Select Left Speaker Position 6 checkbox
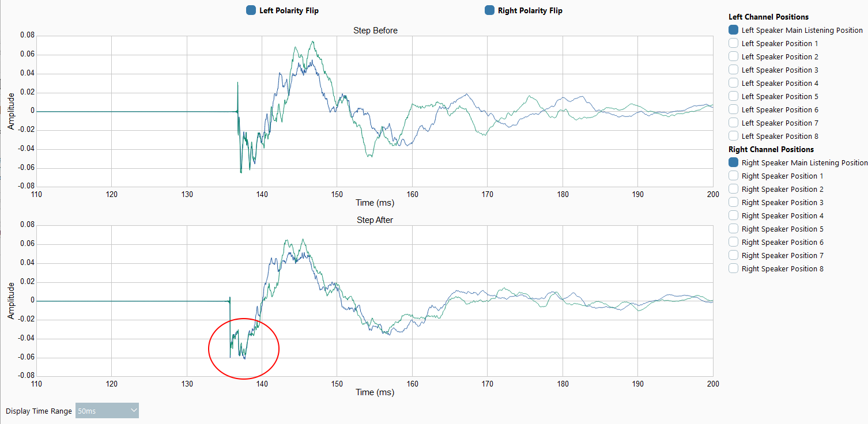 point(734,109)
